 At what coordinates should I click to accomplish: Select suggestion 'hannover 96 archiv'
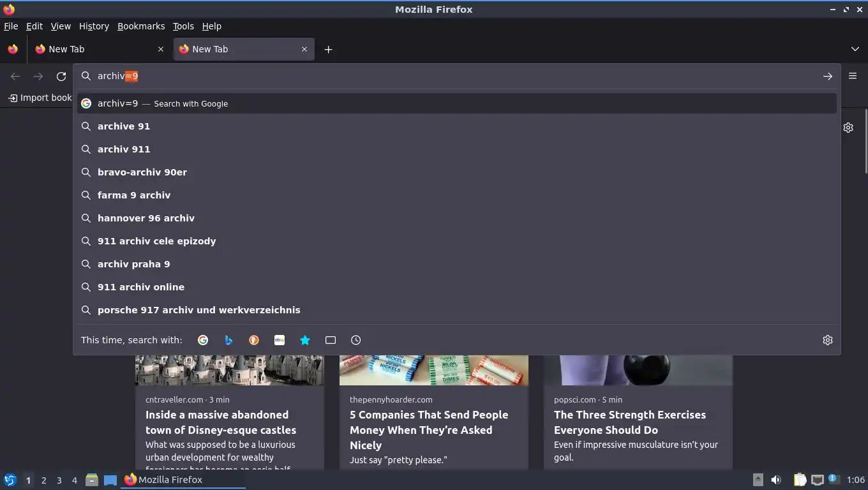[457, 218]
